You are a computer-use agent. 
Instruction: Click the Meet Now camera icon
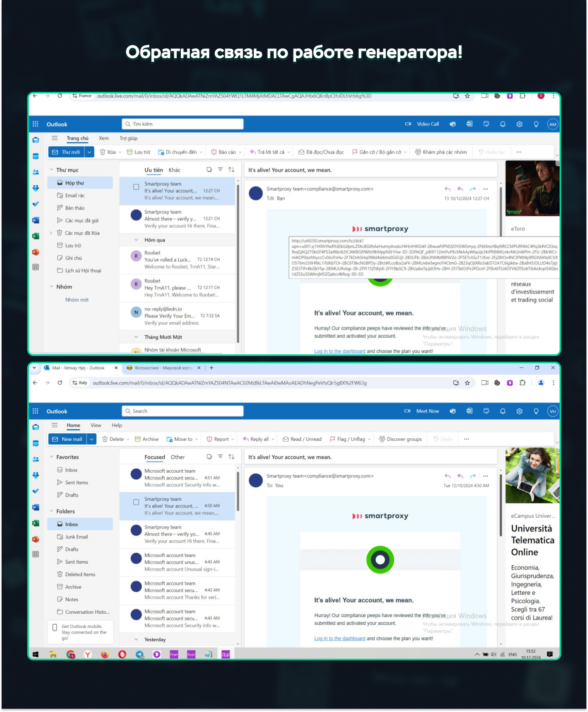(407, 411)
